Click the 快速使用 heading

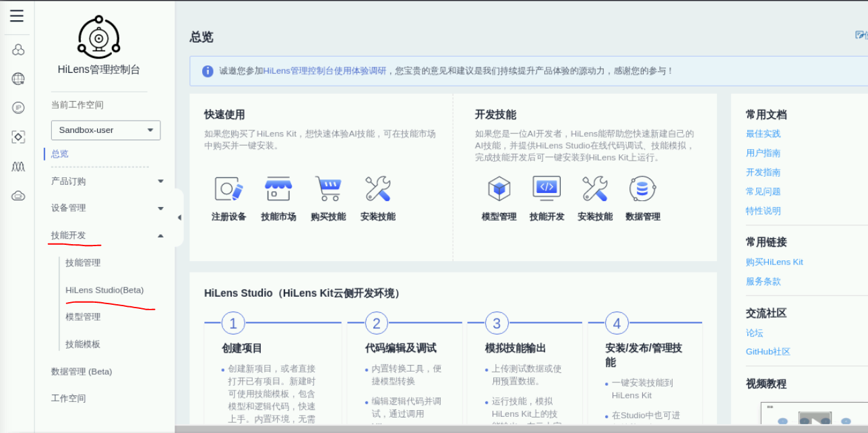pyautogui.click(x=224, y=115)
